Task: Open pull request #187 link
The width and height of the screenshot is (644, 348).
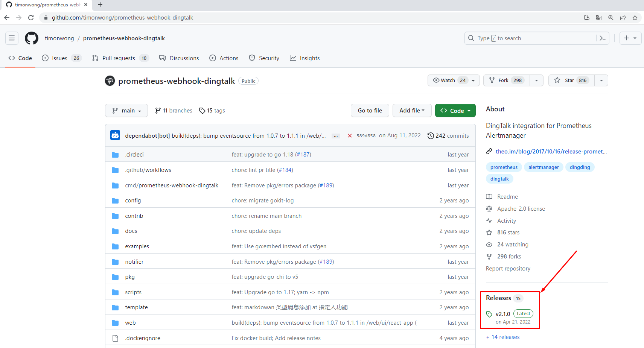Action: 303,155
